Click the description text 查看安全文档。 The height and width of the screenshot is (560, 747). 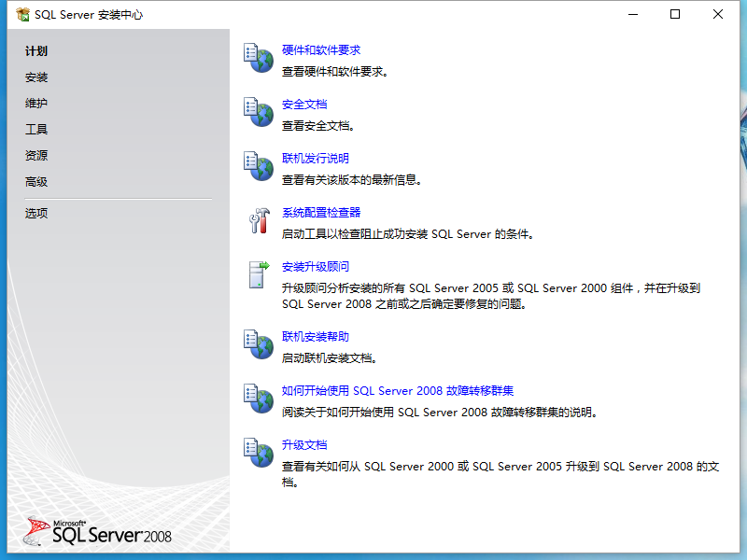pyautogui.click(x=318, y=126)
